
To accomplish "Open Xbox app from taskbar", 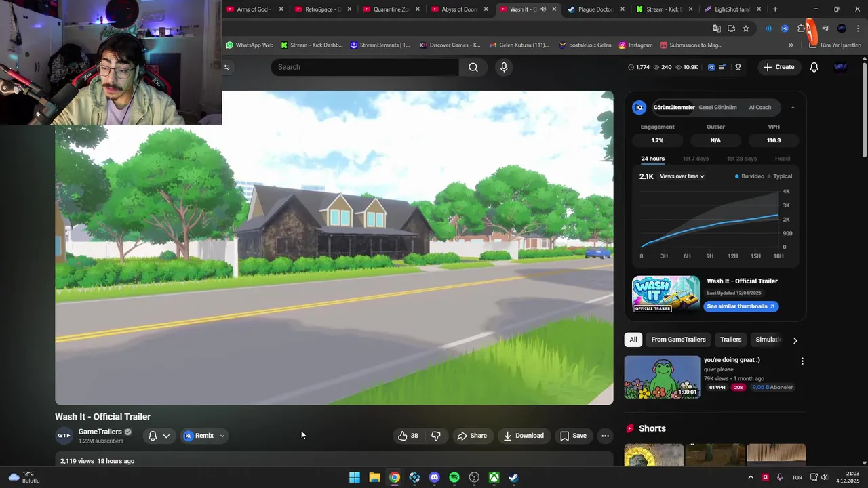I will 494,477.
